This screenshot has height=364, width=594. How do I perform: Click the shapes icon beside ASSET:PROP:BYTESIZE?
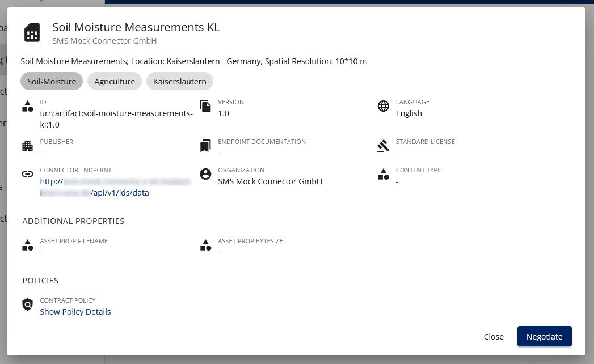[205, 245]
